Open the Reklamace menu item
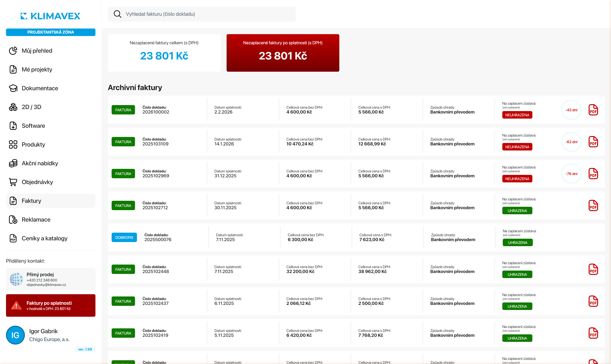The image size is (611, 364). 51,220
